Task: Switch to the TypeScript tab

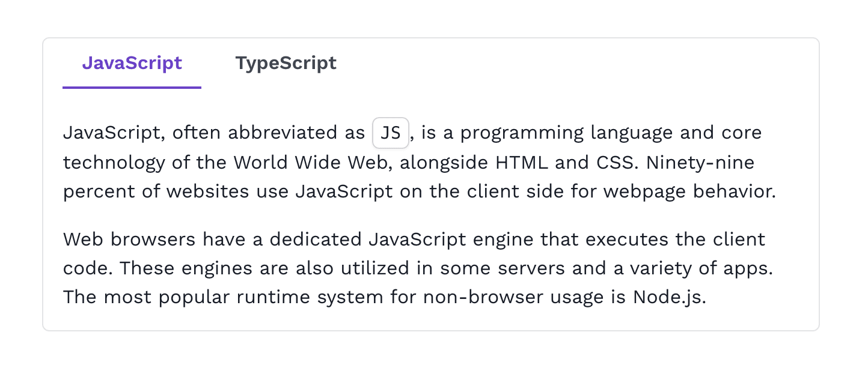Action: pos(286,63)
